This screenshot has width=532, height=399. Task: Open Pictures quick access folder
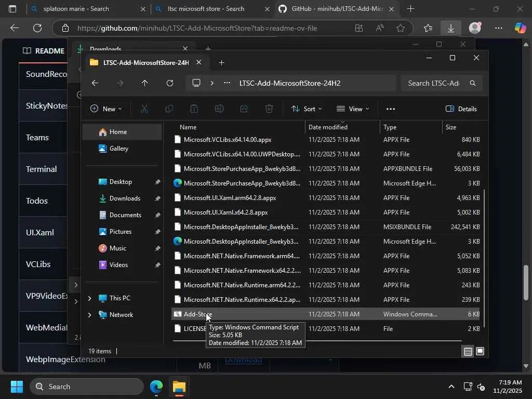[x=123, y=232]
